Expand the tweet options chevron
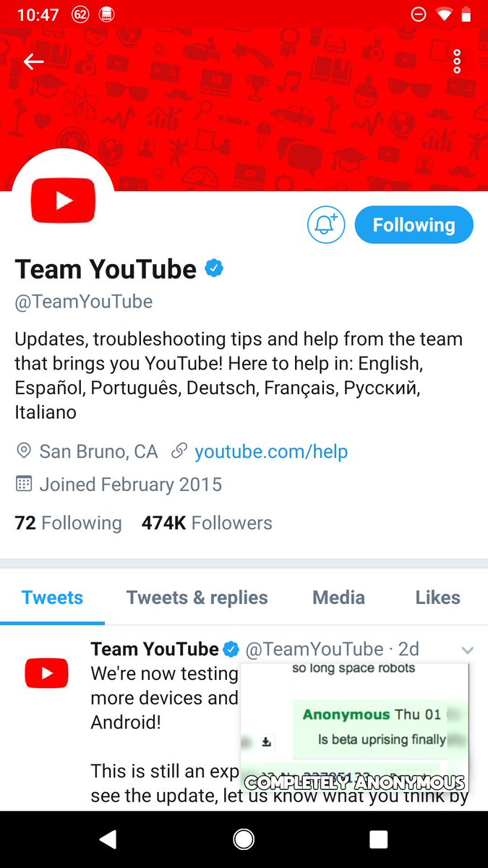The width and height of the screenshot is (488, 868). (x=468, y=650)
